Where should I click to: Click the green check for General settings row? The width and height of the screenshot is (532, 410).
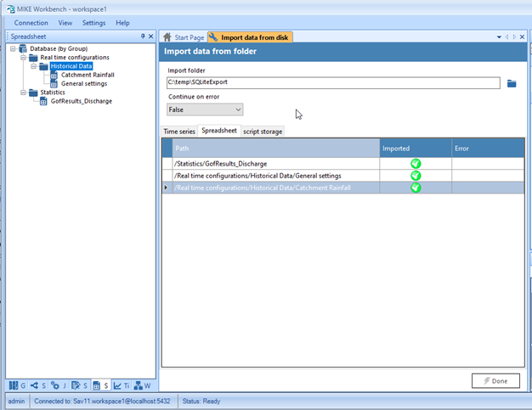tap(416, 176)
